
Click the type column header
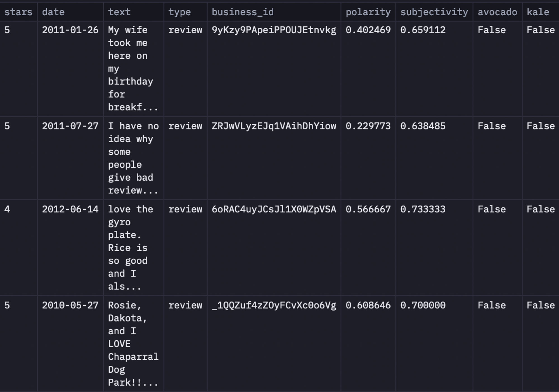click(185, 12)
